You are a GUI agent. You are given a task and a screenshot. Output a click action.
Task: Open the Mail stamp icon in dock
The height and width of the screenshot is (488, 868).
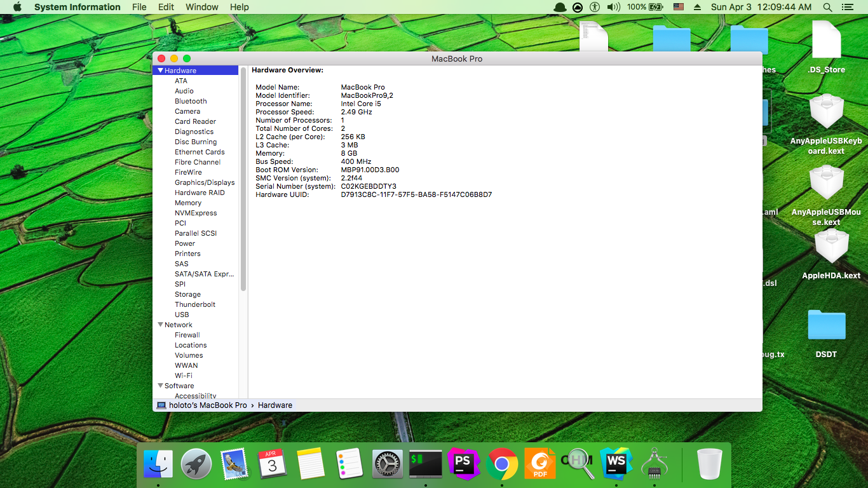(x=234, y=464)
